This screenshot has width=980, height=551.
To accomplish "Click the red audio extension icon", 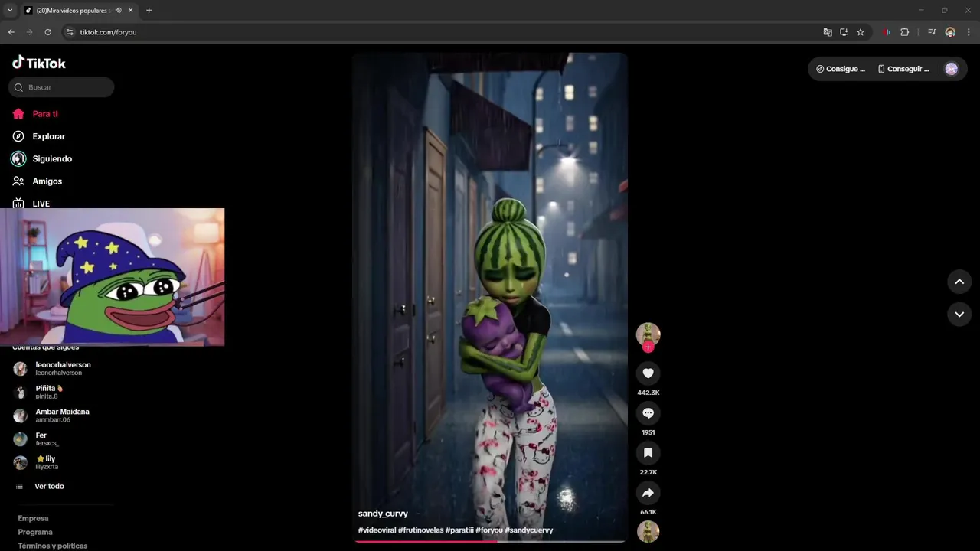I will tap(887, 32).
